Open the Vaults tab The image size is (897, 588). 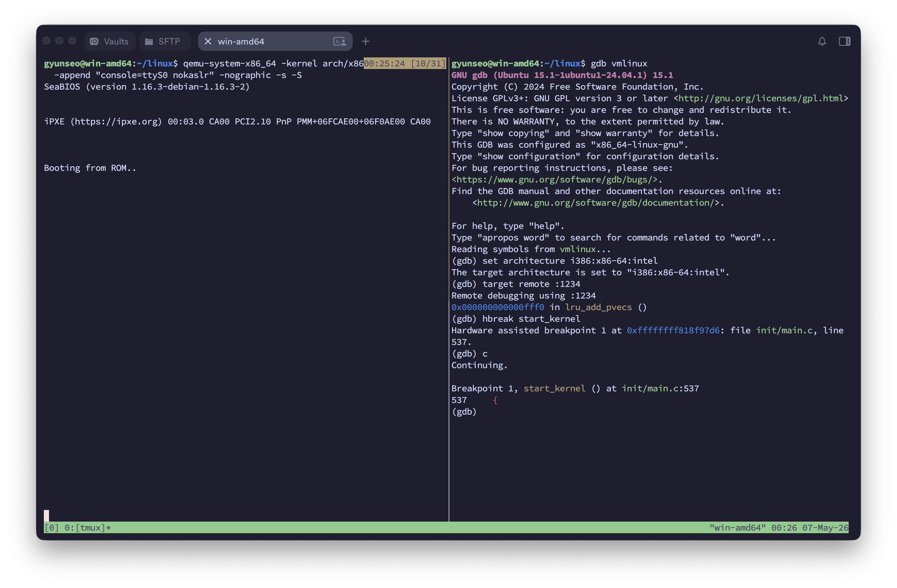[x=110, y=42]
